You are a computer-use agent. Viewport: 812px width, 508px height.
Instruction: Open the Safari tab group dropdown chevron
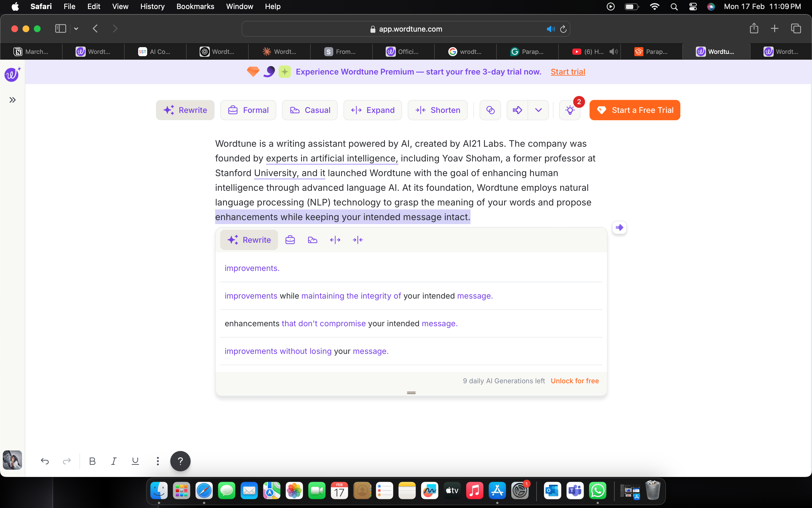tap(76, 29)
